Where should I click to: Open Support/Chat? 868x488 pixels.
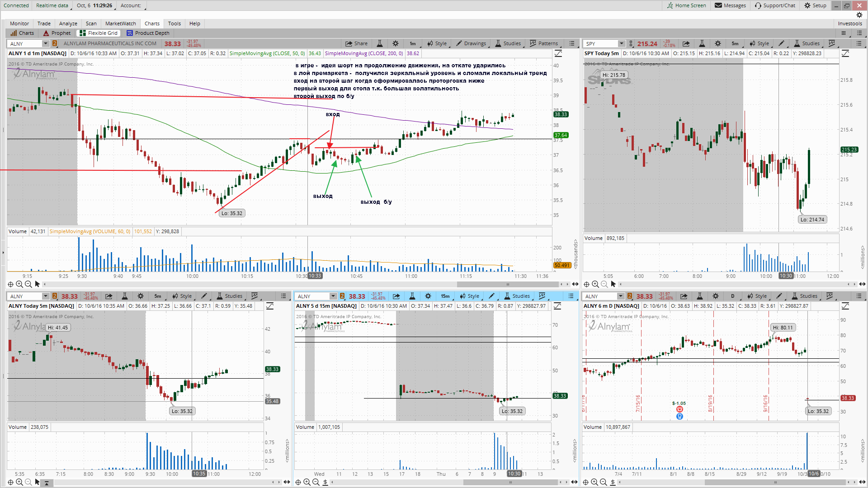(775, 5)
